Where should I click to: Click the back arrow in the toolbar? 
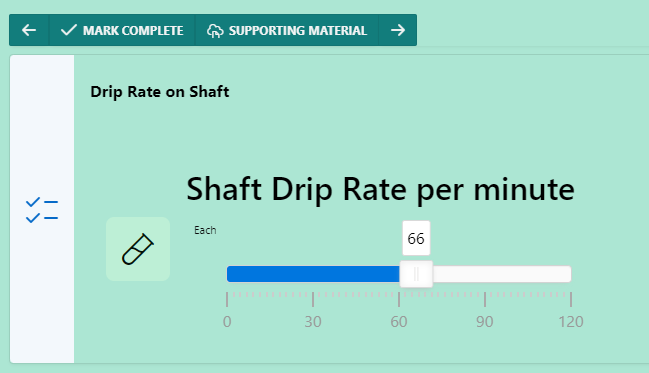coord(29,30)
